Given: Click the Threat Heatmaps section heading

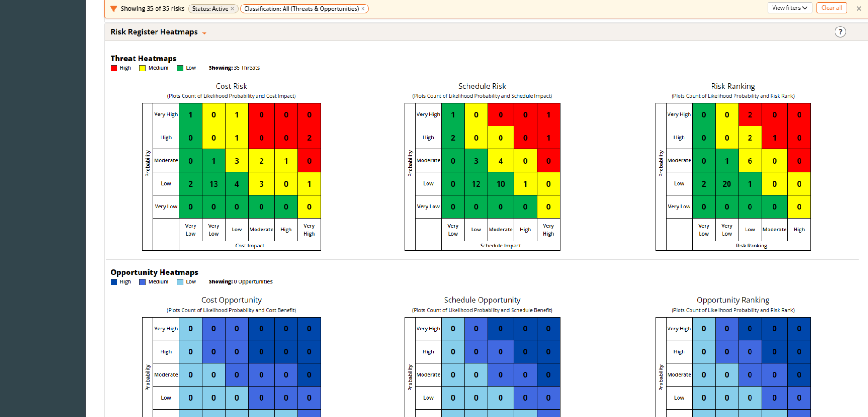Looking at the screenshot, I should (x=144, y=59).
